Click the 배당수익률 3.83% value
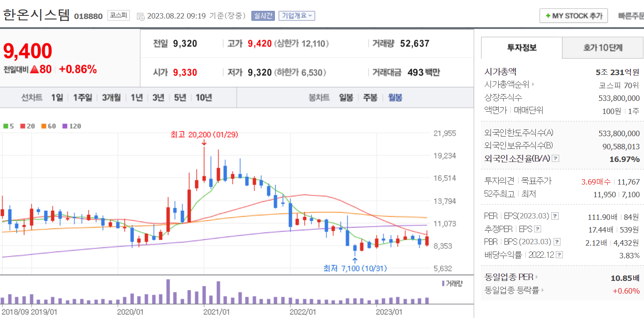The image size is (644, 318). [630, 256]
